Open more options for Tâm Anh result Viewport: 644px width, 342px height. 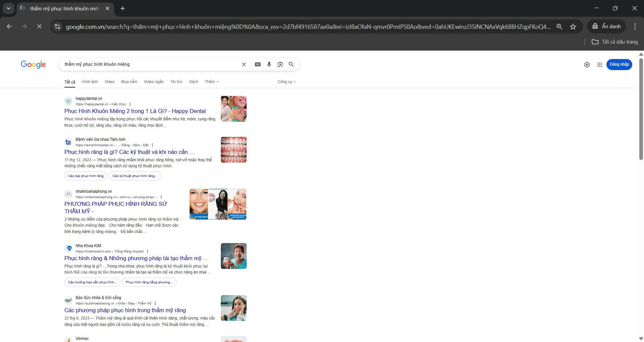coord(153,145)
